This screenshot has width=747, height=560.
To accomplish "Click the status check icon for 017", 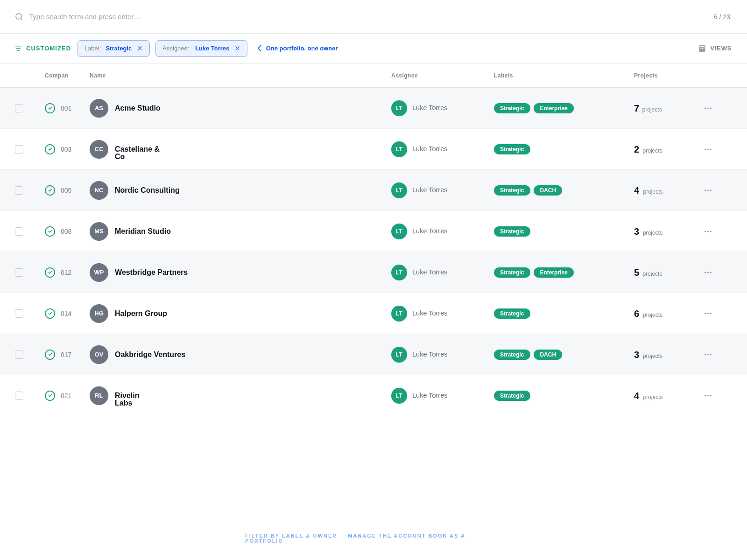I will [x=50, y=355].
